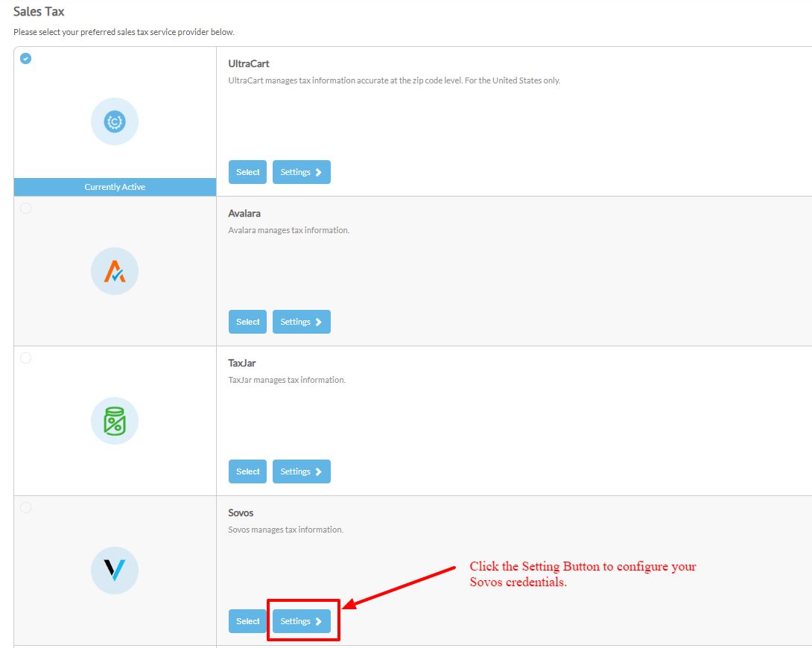The width and height of the screenshot is (812, 648).
Task: Click Select button for Avalara
Action: click(x=247, y=322)
